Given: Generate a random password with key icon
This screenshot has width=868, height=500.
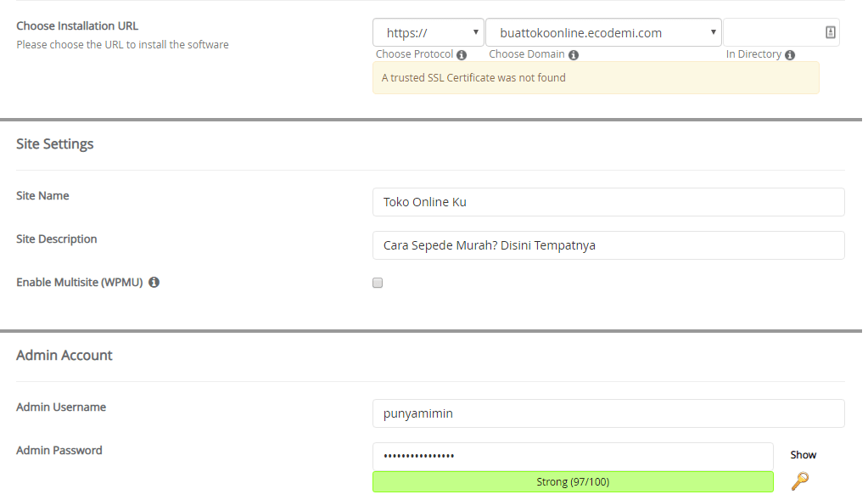Looking at the screenshot, I should 799,481.
